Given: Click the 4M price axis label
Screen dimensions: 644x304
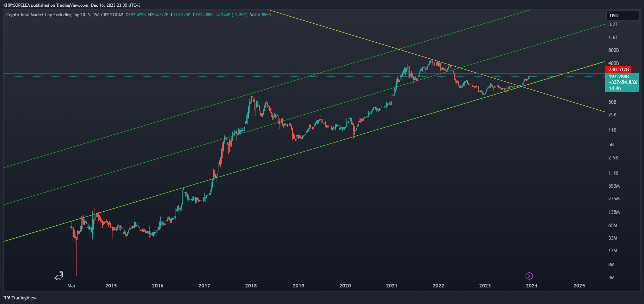Looking at the screenshot, I should [611, 278].
